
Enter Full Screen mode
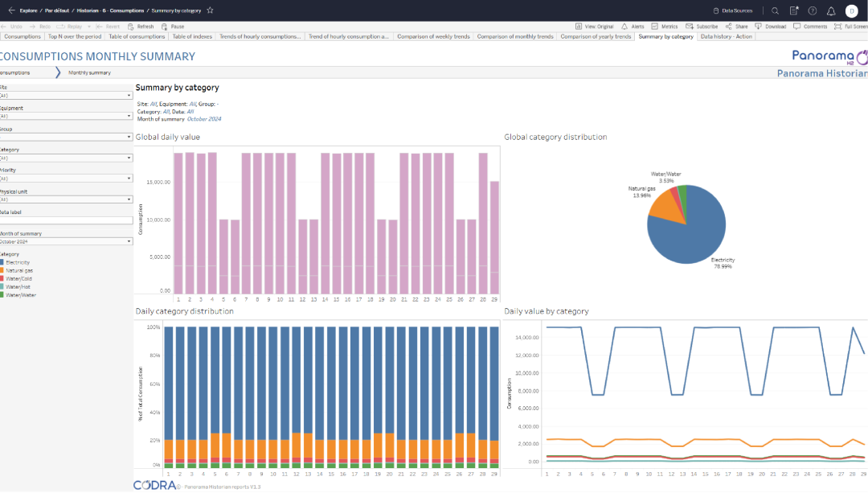850,27
